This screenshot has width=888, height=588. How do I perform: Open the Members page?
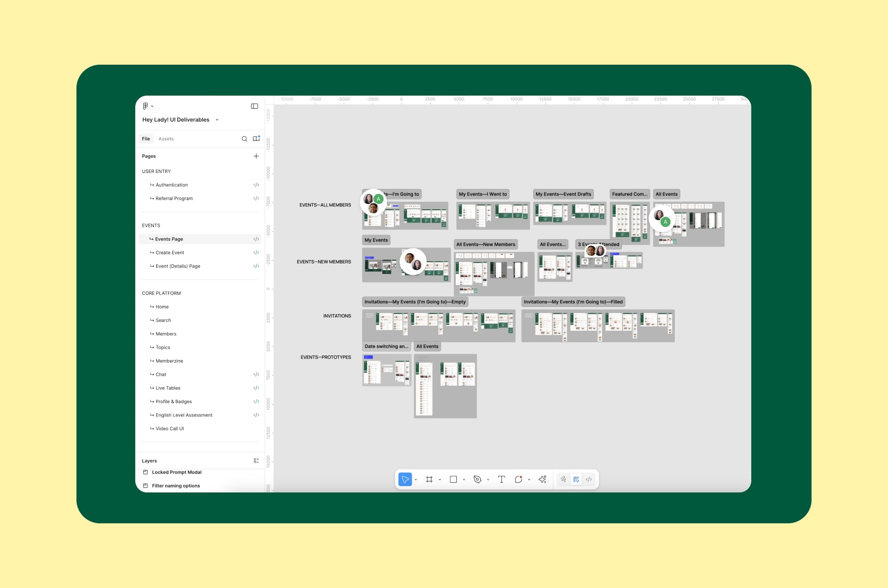(166, 334)
